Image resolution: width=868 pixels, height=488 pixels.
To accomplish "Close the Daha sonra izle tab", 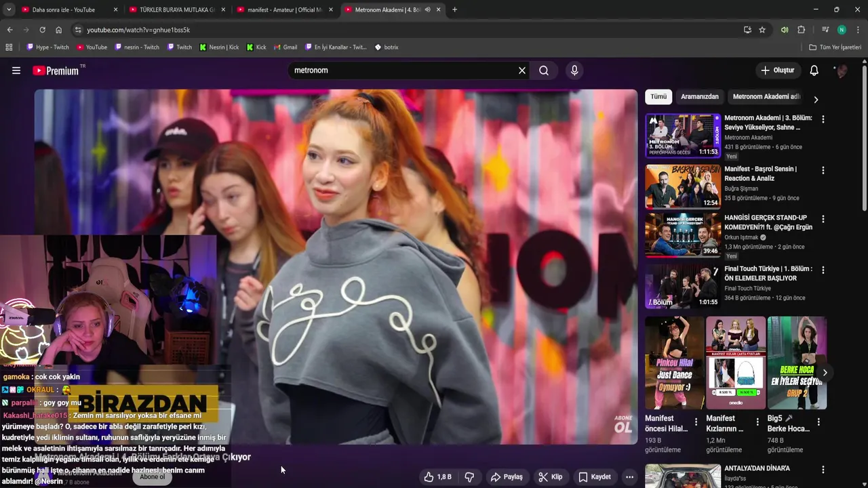I will (x=115, y=9).
